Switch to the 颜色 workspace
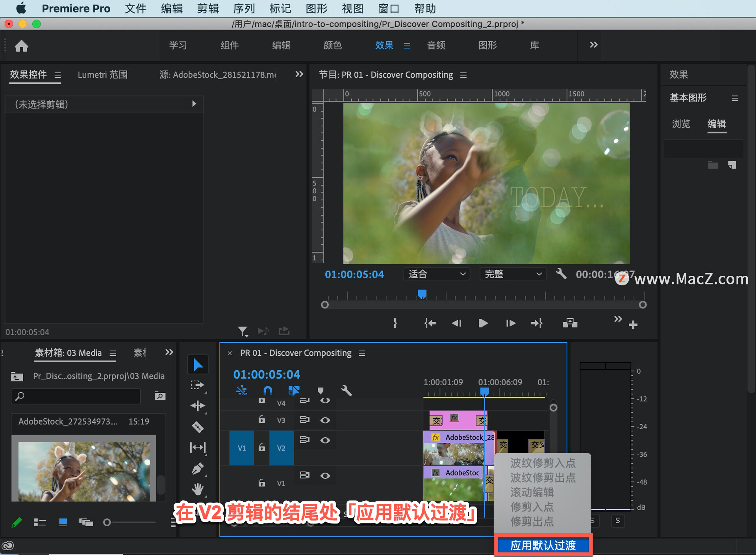Viewport: 756px width, 557px height. pyautogui.click(x=333, y=45)
